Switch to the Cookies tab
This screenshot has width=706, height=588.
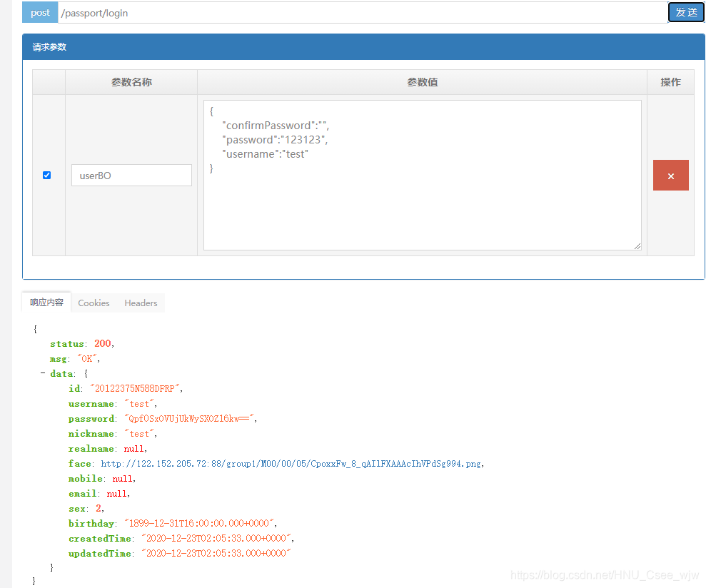pyautogui.click(x=94, y=303)
